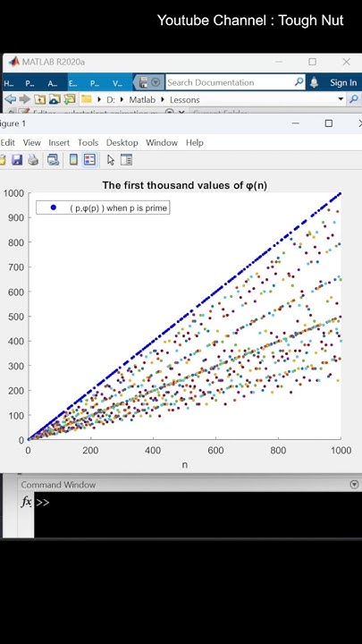362x644 pixels.
Task: Click the Sign In link
Action: 343,82
